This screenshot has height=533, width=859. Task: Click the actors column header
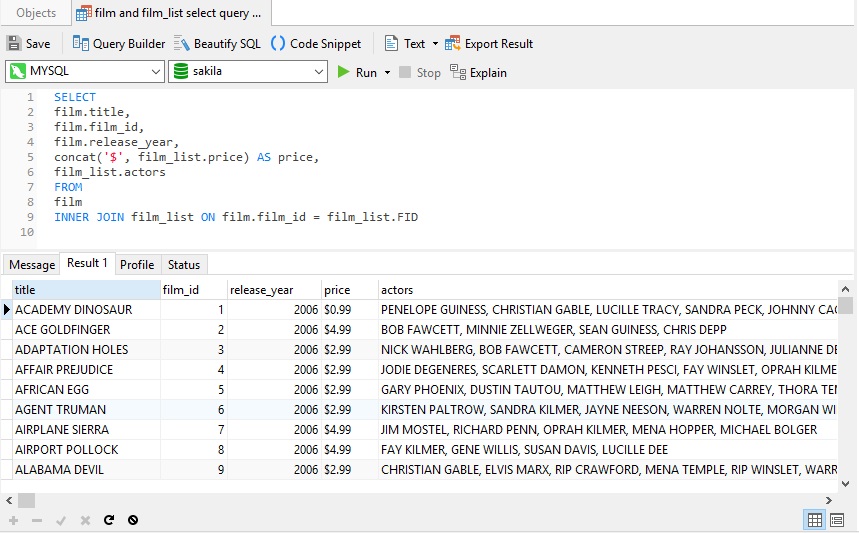[608, 290]
